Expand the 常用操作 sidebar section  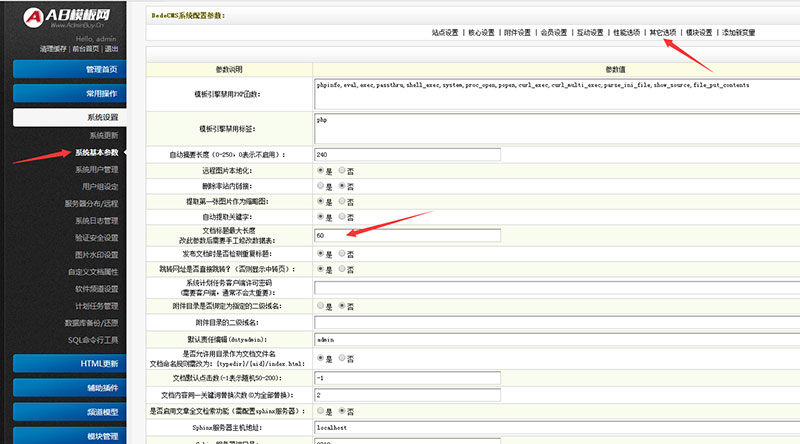click(x=69, y=93)
